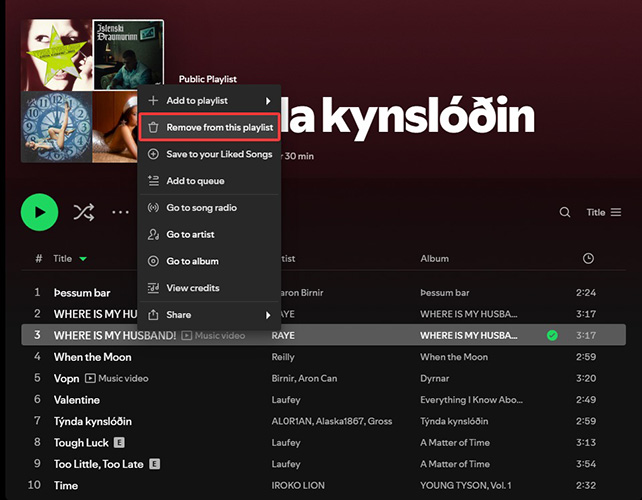Click the Go to artist icon

[x=153, y=234]
